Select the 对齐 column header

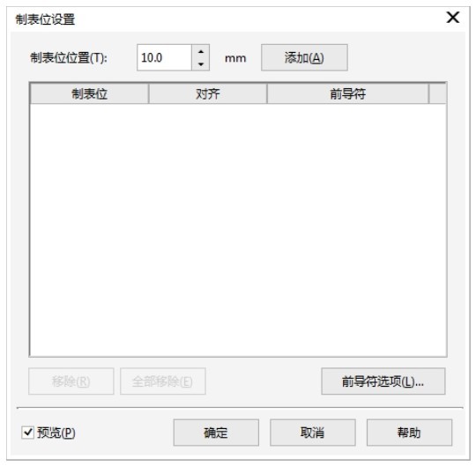point(208,93)
